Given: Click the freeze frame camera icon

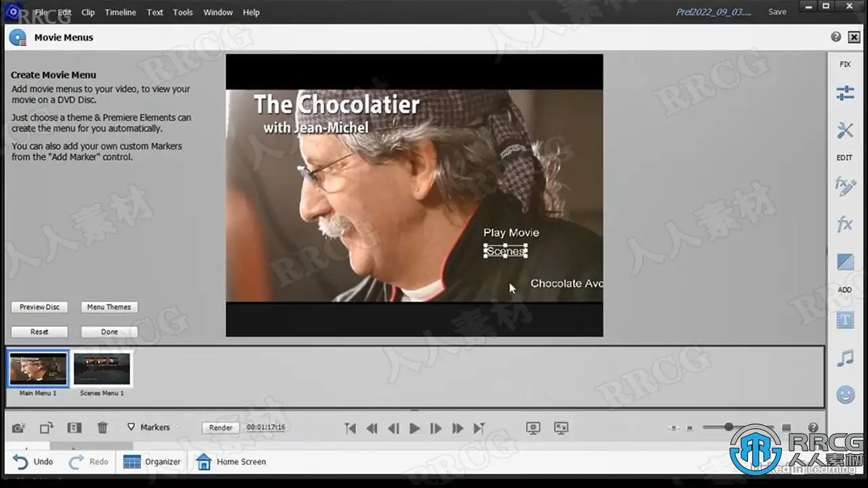Looking at the screenshot, I should [18, 428].
